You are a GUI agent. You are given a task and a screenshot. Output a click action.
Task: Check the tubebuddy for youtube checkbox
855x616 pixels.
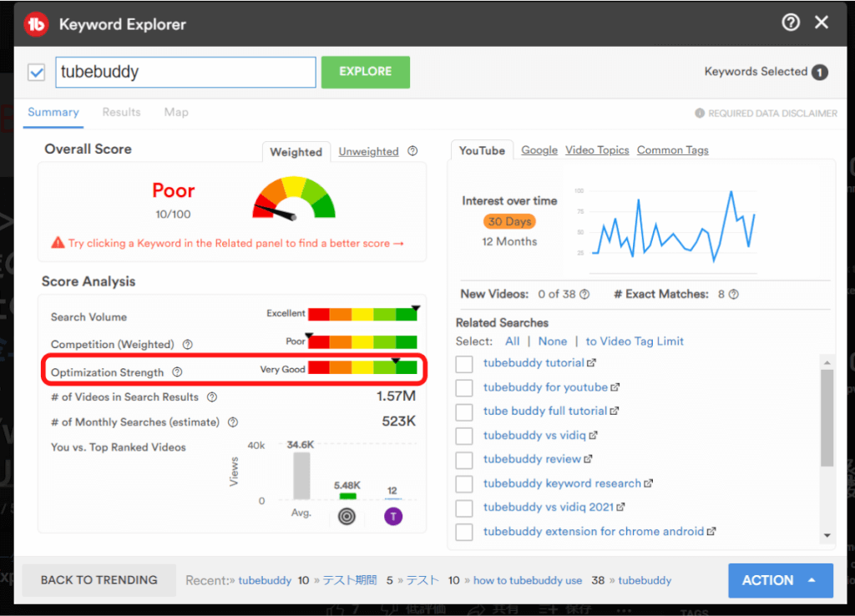point(464,387)
